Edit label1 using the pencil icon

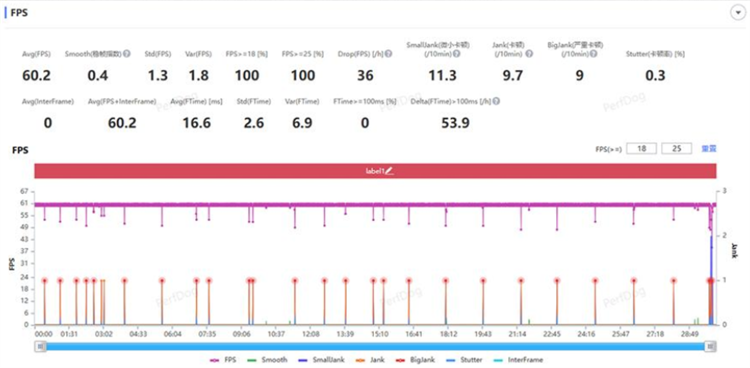389,170
